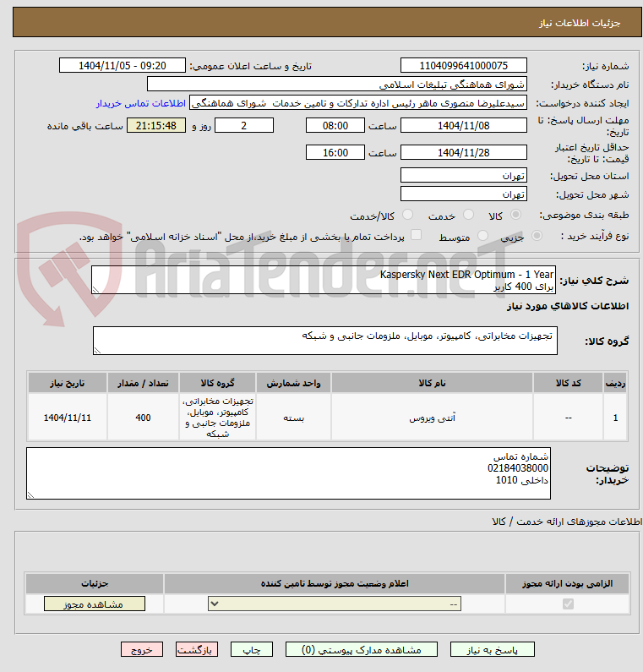Click the 'چاپ' print button

[252, 649]
